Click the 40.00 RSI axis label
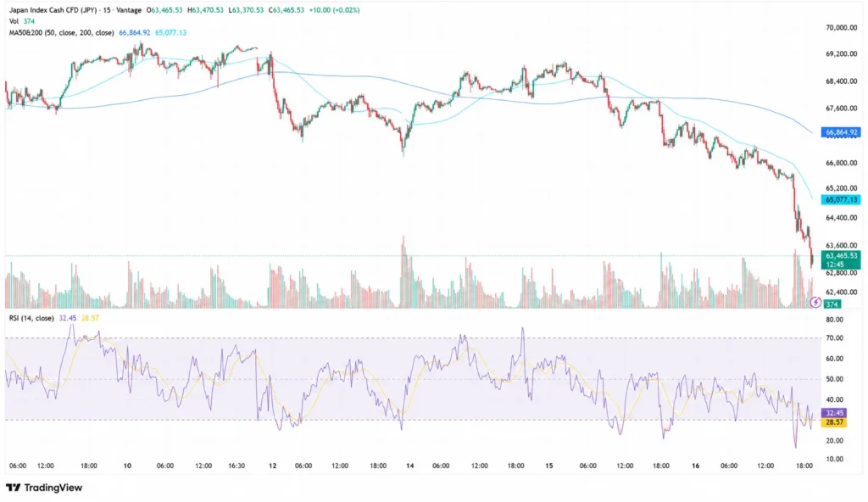The height and width of the screenshot is (502, 868). (834, 399)
